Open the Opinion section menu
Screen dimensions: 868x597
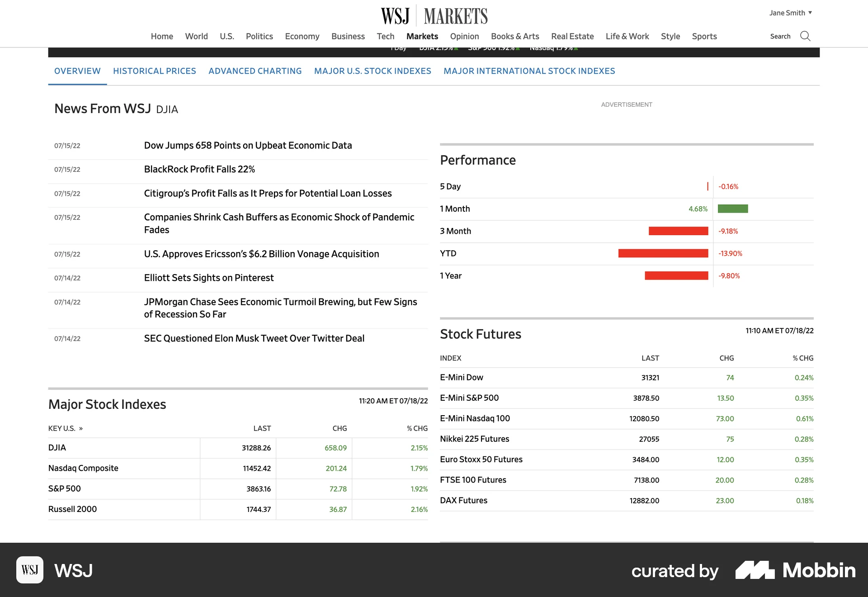pos(464,36)
